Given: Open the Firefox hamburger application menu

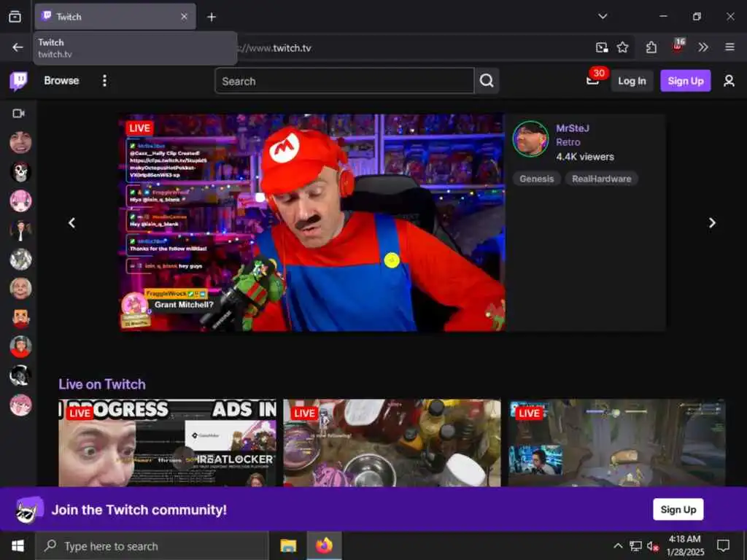Looking at the screenshot, I should coord(729,47).
